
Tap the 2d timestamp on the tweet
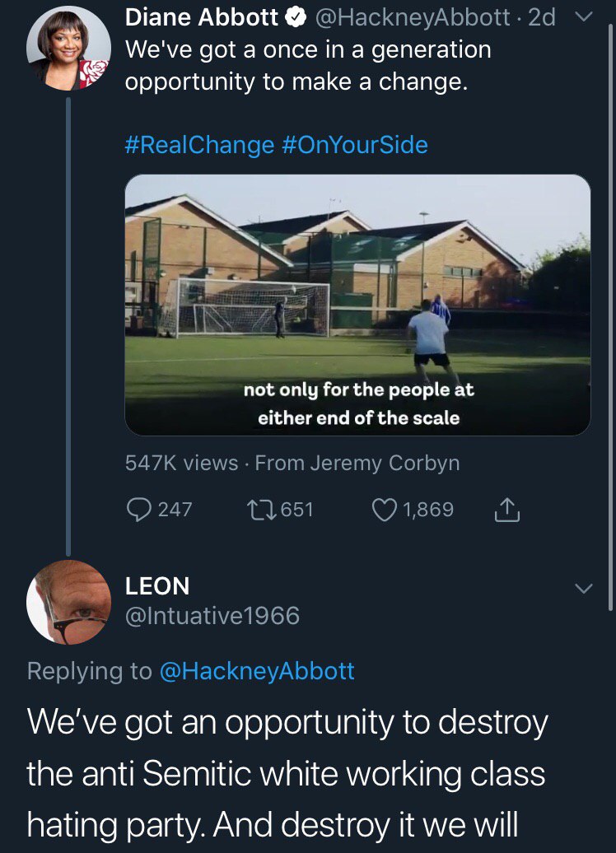tap(542, 16)
